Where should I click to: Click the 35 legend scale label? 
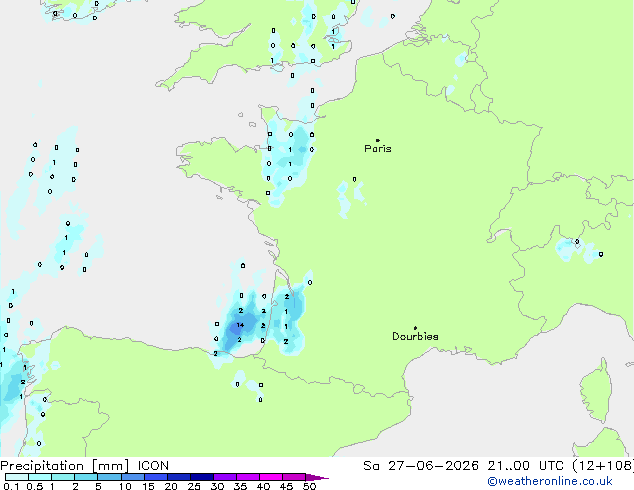(240, 486)
